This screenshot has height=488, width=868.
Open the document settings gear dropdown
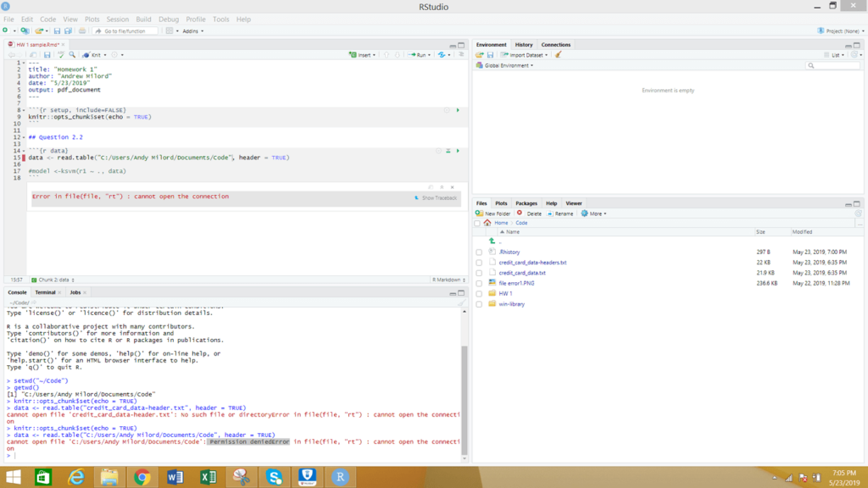click(x=117, y=55)
